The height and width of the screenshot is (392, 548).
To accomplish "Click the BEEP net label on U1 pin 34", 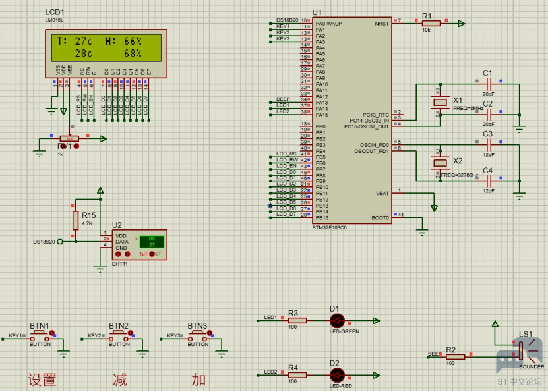I will point(283,99).
